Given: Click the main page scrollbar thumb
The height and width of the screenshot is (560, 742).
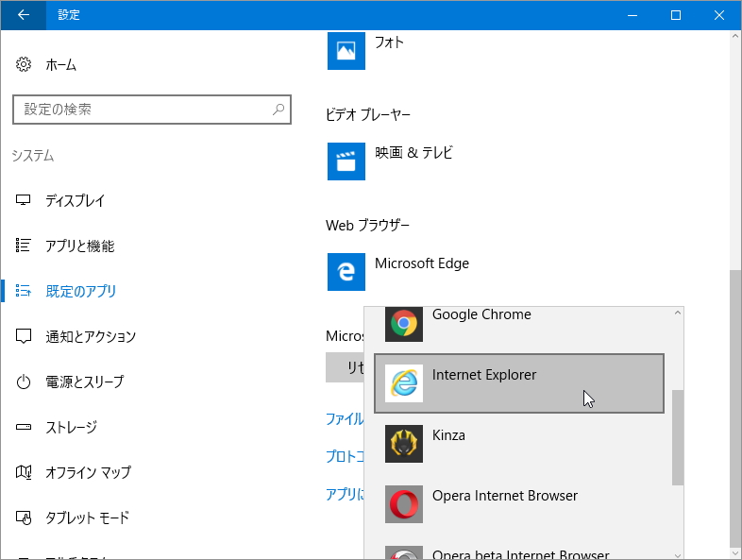Looking at the screenshot, I should tap(735, 407).
